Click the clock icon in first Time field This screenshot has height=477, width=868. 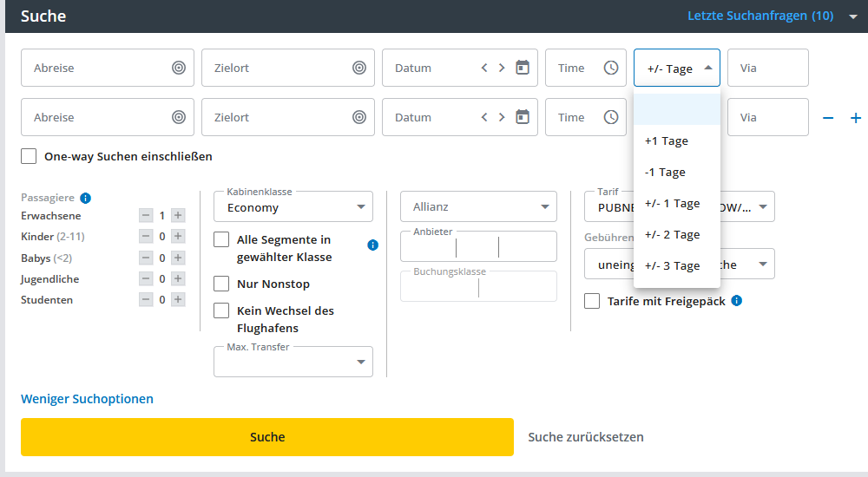click(611, 68)
